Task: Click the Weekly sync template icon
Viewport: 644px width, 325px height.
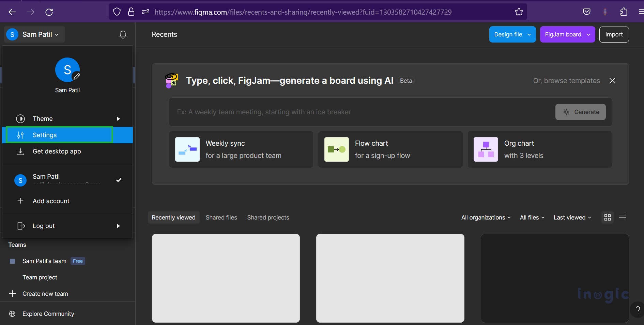Action: tap(187, 149)
